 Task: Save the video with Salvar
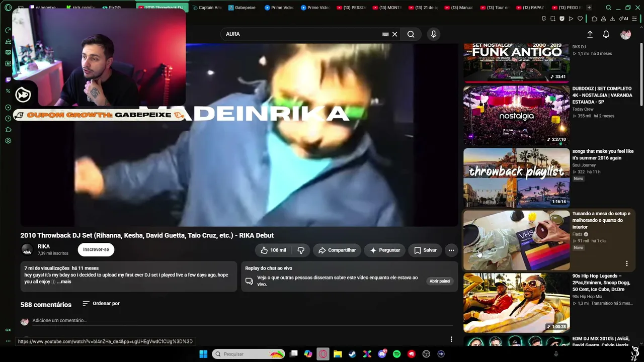point(425,250)
